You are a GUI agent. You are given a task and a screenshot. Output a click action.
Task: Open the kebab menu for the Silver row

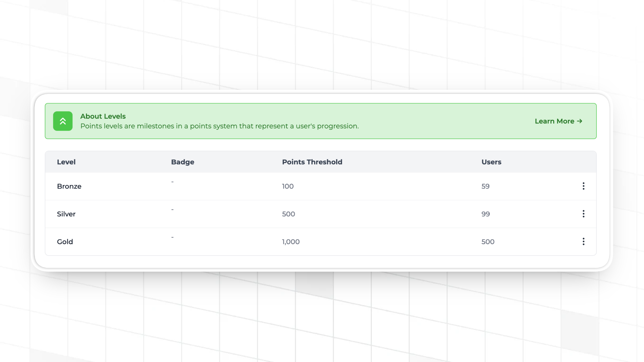(x=584, y=214)
